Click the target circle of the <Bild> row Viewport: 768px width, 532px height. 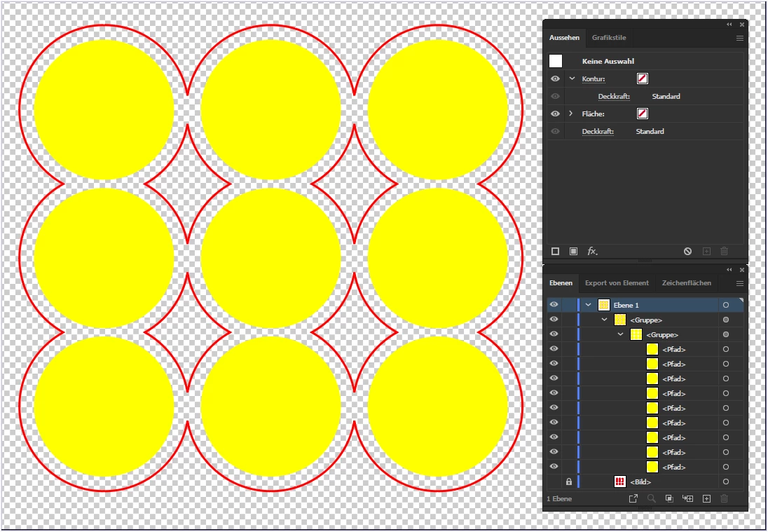(x=726, y=482)
